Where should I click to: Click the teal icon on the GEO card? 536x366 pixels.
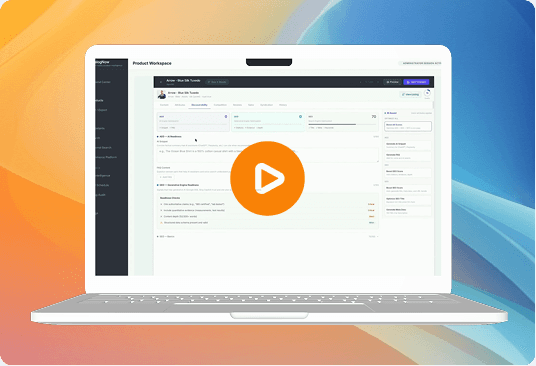click(300, 117)
